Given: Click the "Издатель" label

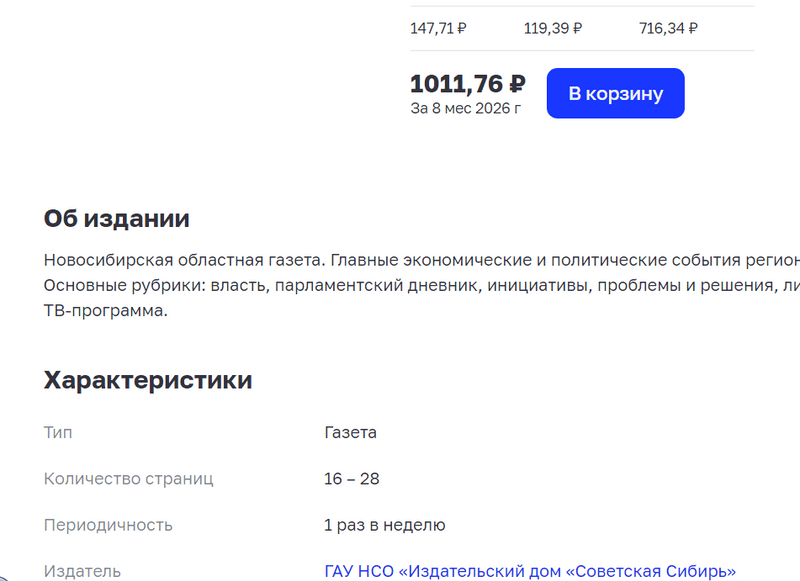Looking at the screenshot, I should pos(82,571).
